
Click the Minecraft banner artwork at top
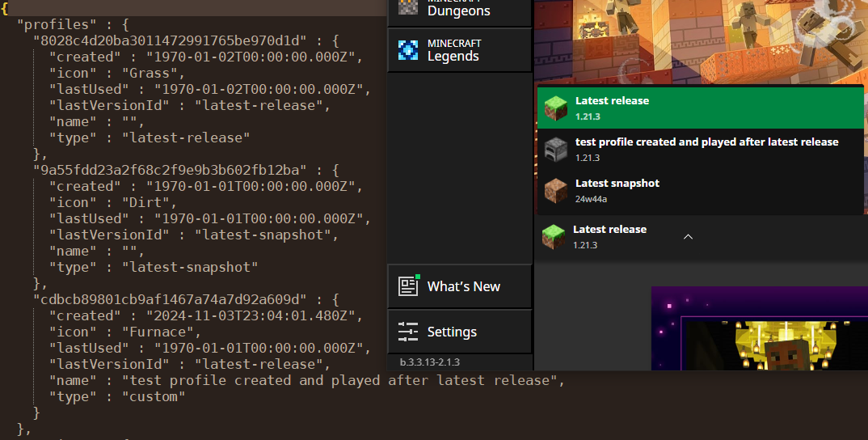coord(701,41)
